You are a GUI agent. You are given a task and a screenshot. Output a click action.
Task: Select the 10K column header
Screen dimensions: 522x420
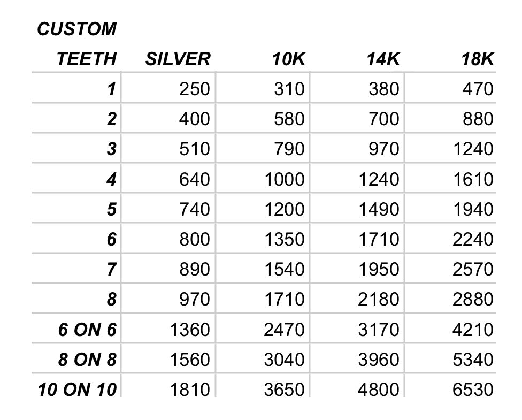click(288, 59)
